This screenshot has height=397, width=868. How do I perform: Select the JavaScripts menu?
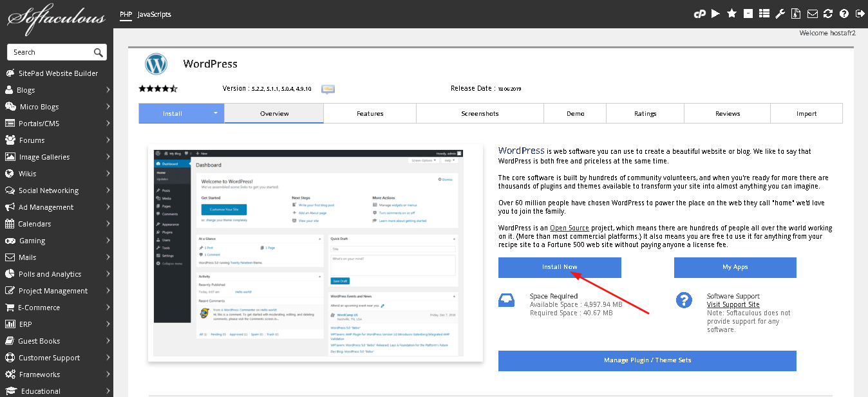155,14
